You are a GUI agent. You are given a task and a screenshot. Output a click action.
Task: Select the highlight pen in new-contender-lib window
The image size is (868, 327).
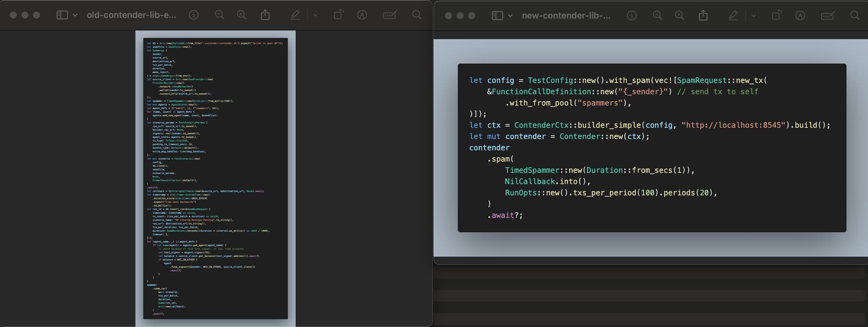(x=733, y=15)
